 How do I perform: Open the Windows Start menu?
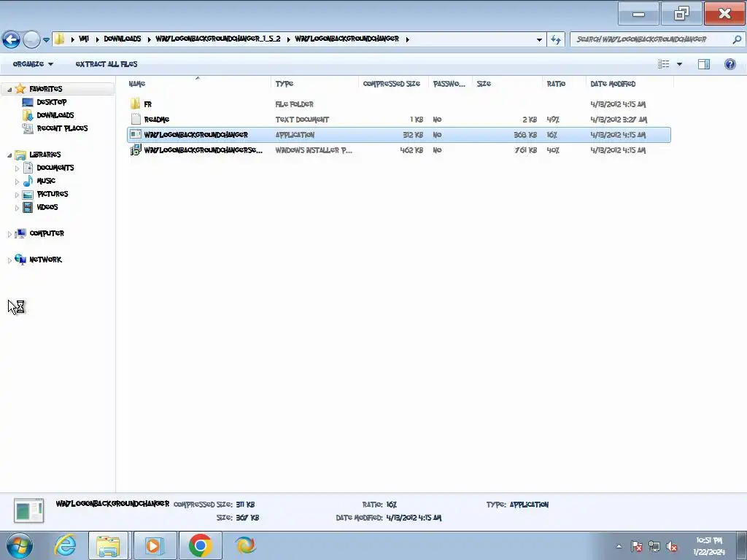point(20,545)
